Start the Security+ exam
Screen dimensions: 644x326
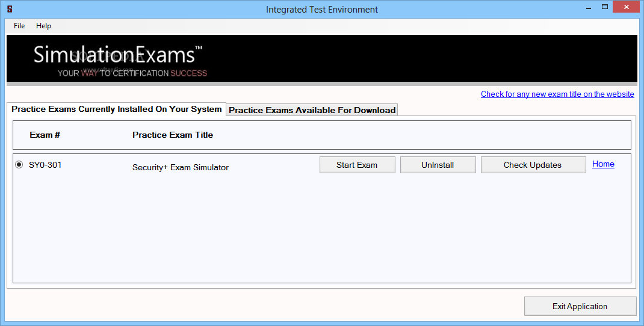tap(358, 165)
